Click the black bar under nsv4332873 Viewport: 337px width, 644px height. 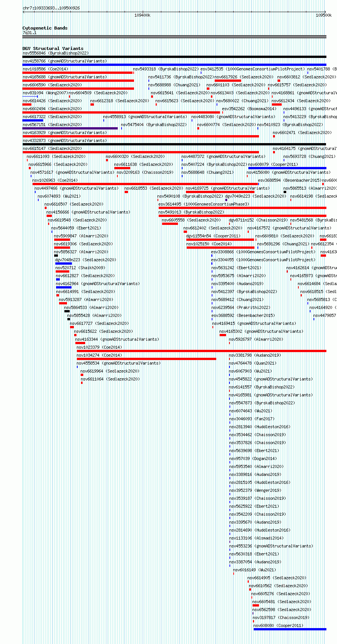click(174, 144)
